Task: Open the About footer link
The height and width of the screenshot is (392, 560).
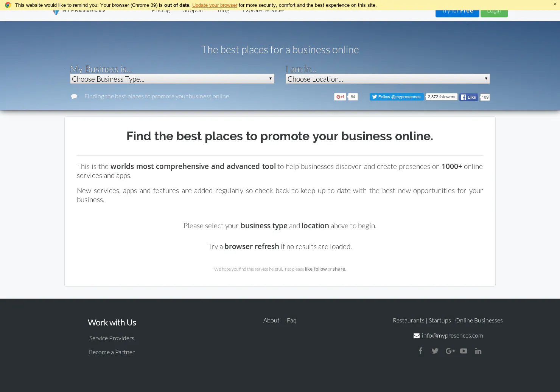Action: [271, 321]
